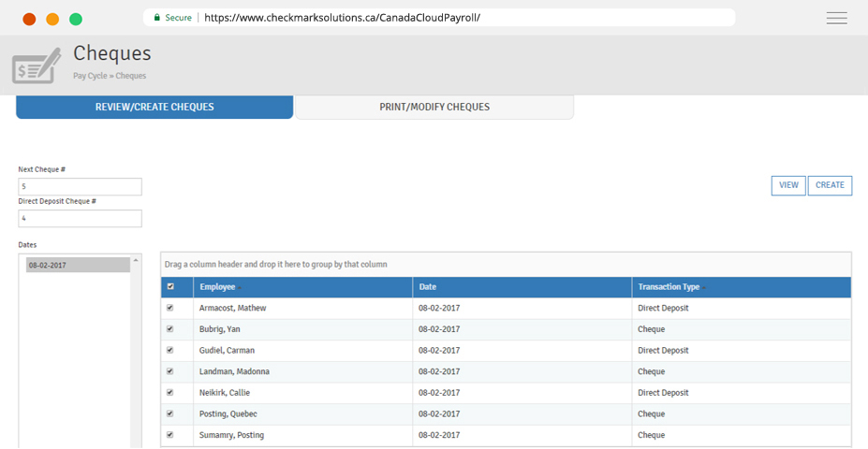The image size is (868, 449).
Task: Sort by the Employee column header
Action: click(x=217, y=287)
